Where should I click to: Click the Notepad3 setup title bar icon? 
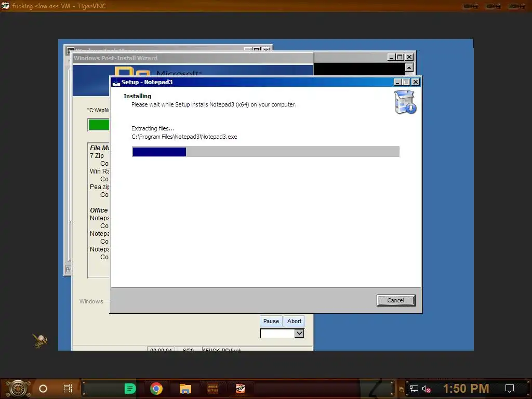coord(116,82)
